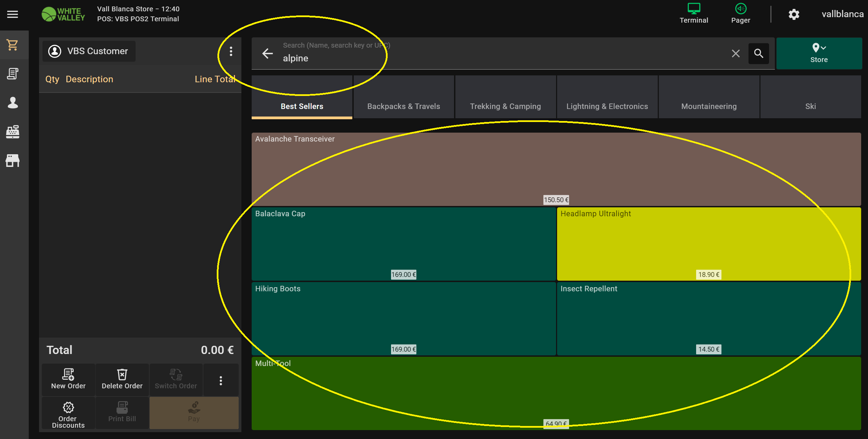Open the receipts list sidebar icon
The width and height of the screenshot is (868, 439).
point(13,74)
